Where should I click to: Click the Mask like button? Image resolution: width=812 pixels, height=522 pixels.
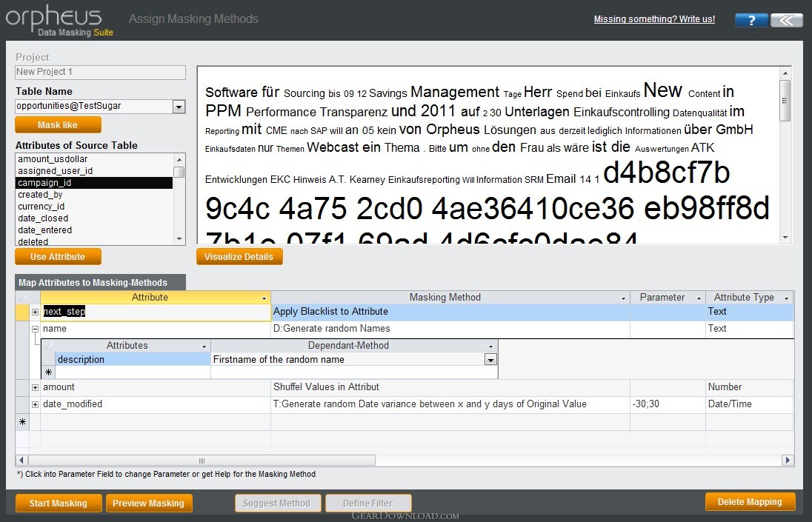click(58, 124)
